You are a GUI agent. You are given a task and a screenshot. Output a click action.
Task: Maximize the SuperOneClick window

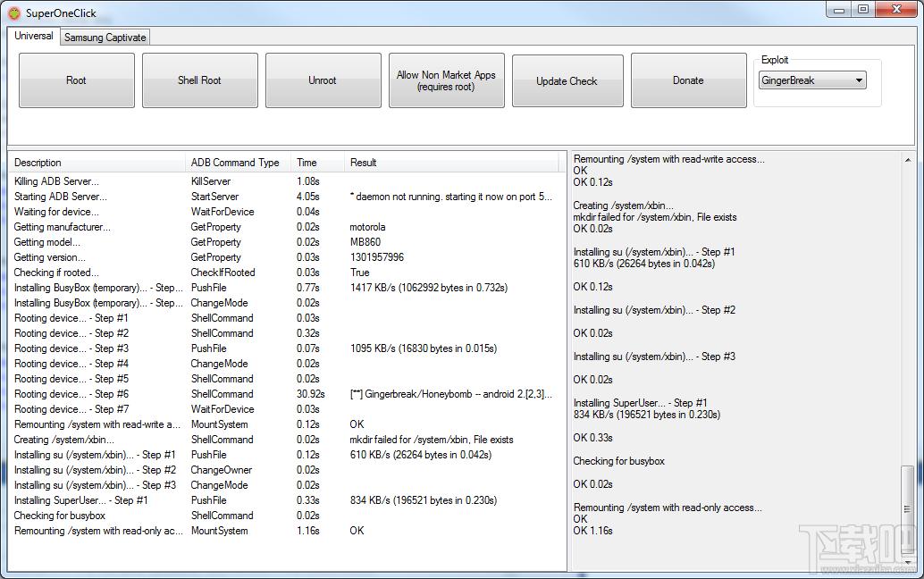(x=863, y=10)
